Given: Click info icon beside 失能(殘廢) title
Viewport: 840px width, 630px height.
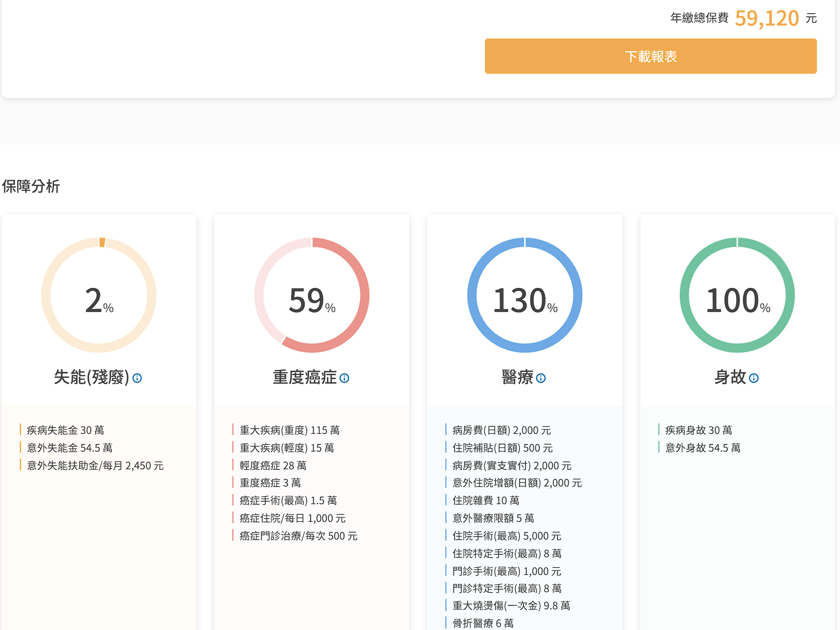Looking at the screenshot, I should pos(137,378).
